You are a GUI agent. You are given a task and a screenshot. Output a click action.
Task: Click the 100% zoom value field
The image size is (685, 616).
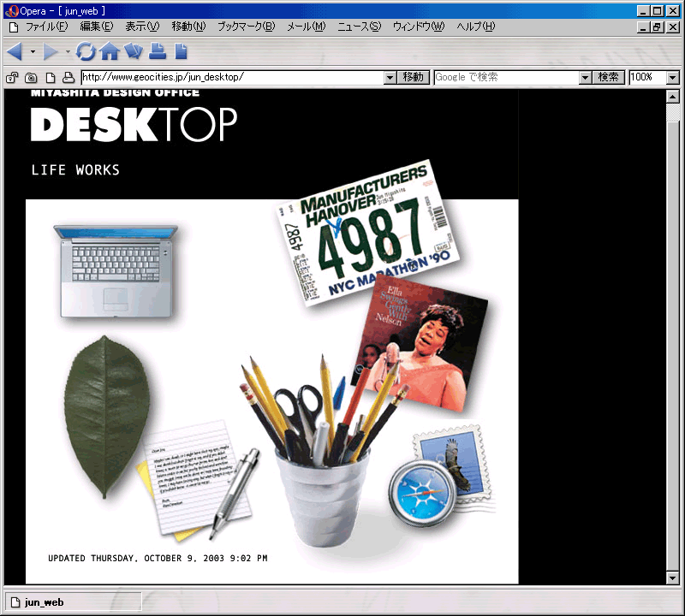tap(648, 78)
